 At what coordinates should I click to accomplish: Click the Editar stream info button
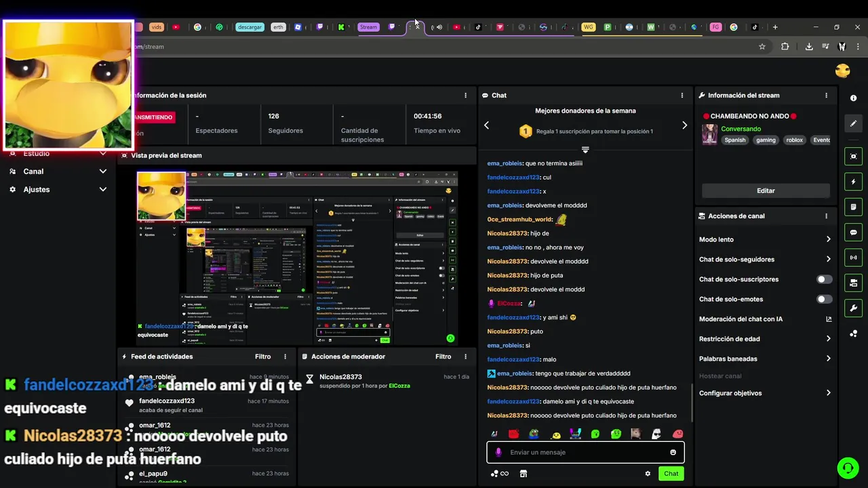(x=766, y=191)
